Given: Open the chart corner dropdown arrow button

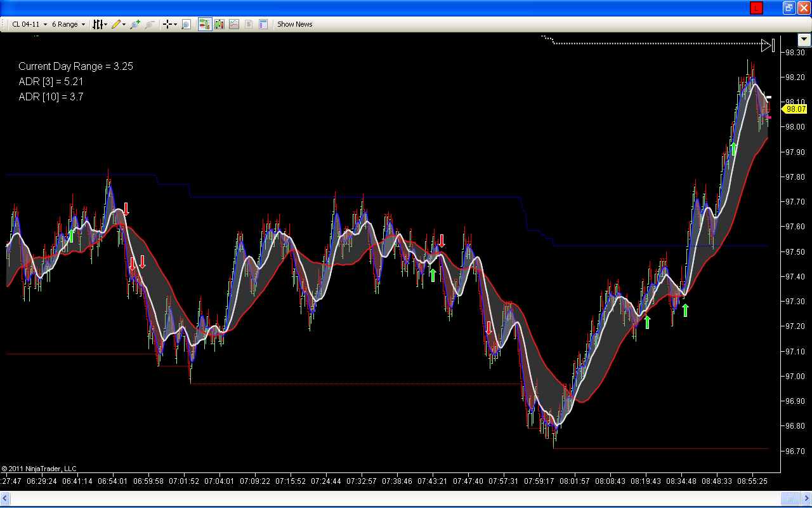Looking at the screenshot, I should (804, 39).
